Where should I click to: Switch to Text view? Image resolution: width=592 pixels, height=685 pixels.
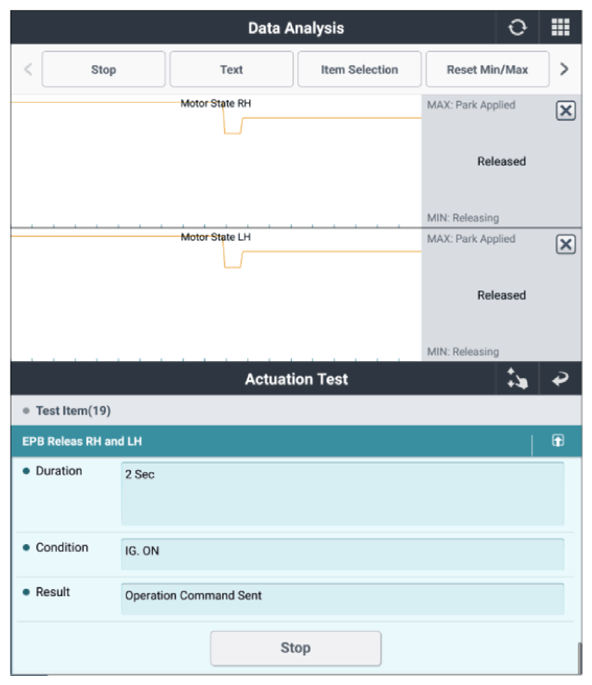point(231,69)
